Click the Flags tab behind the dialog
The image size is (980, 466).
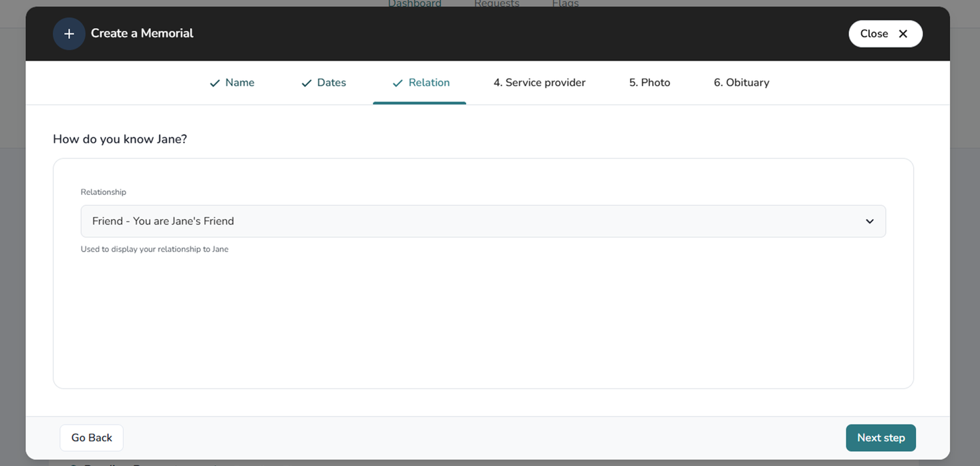[565, 3]
